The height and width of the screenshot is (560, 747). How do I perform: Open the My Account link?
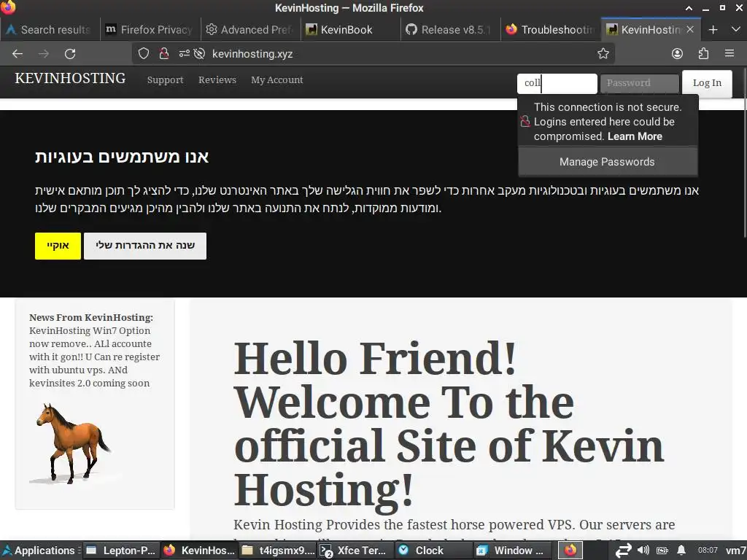tap(276, 80)
